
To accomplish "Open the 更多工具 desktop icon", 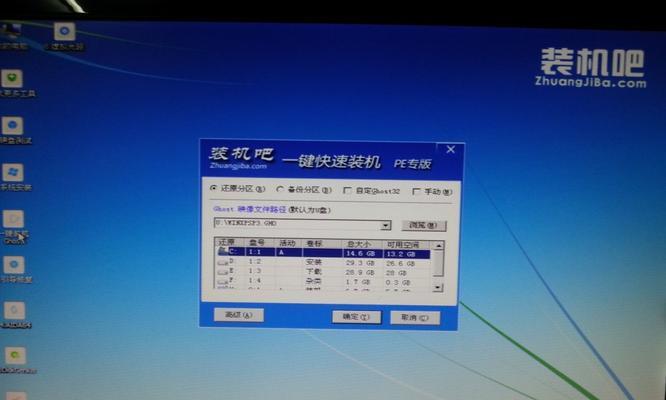I will click(x=13, y=79).
